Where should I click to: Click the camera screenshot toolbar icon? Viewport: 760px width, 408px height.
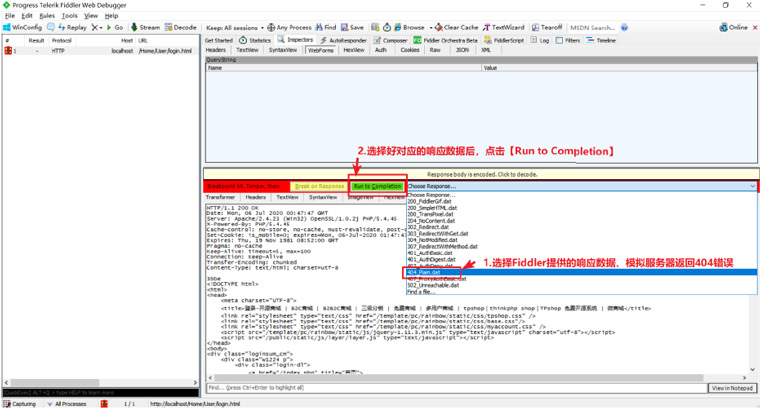[x=375, y=28]
